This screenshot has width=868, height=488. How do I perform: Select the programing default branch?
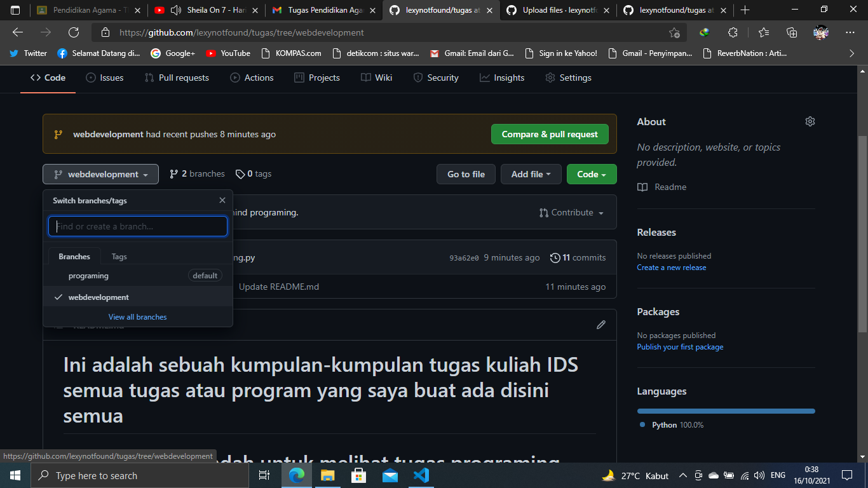[138, 276]
